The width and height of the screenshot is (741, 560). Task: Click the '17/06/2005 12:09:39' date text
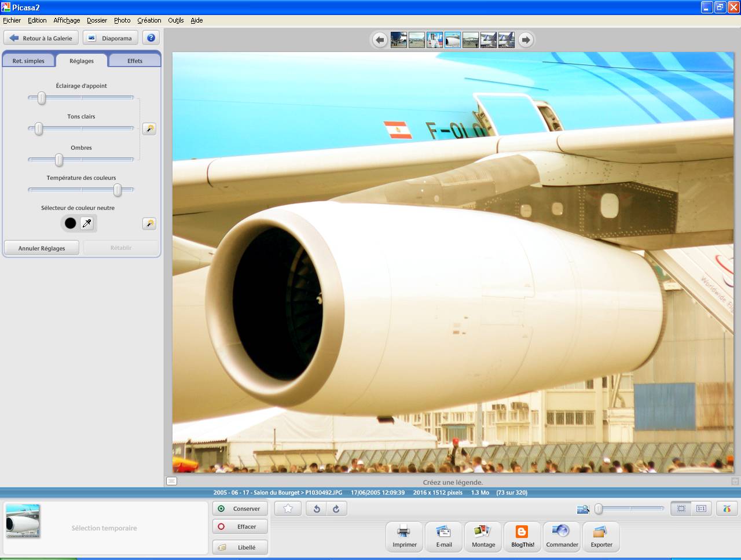point(377,493)
